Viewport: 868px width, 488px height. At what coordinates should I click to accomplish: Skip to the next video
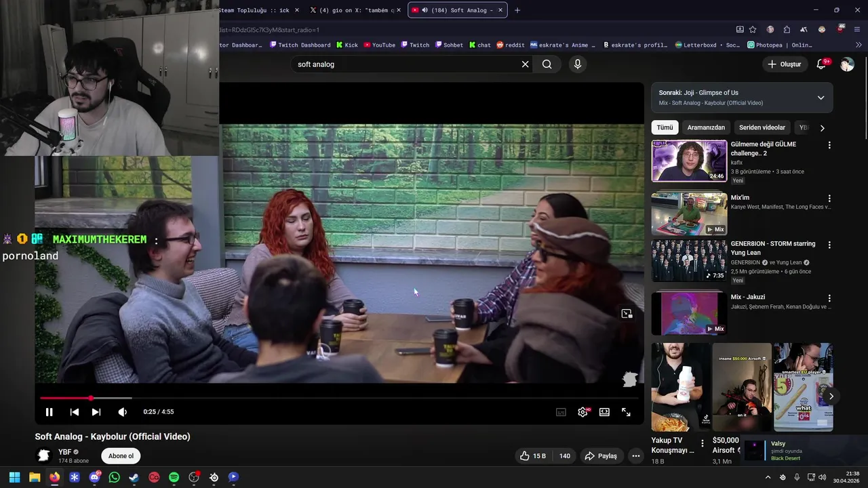pos(96,412)
